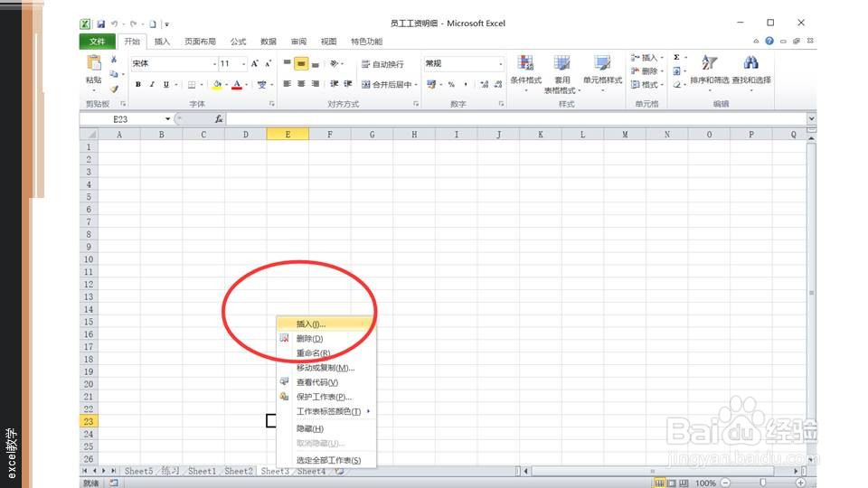868x488 pixels.
Task: Click the percent style icon
Action: [452, 84]
